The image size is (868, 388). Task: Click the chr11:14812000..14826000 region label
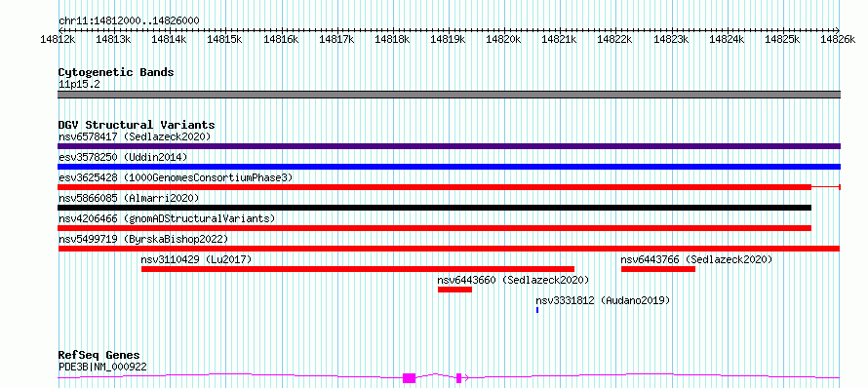click(129, 20)
